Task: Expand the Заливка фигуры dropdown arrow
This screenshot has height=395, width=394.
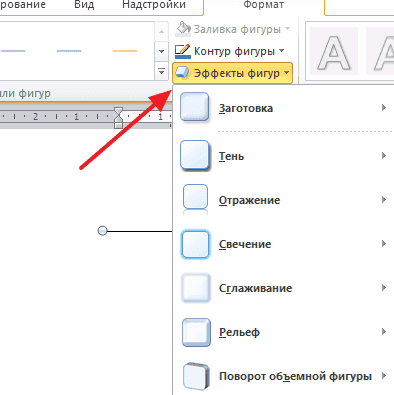Action: pos(287,29)
